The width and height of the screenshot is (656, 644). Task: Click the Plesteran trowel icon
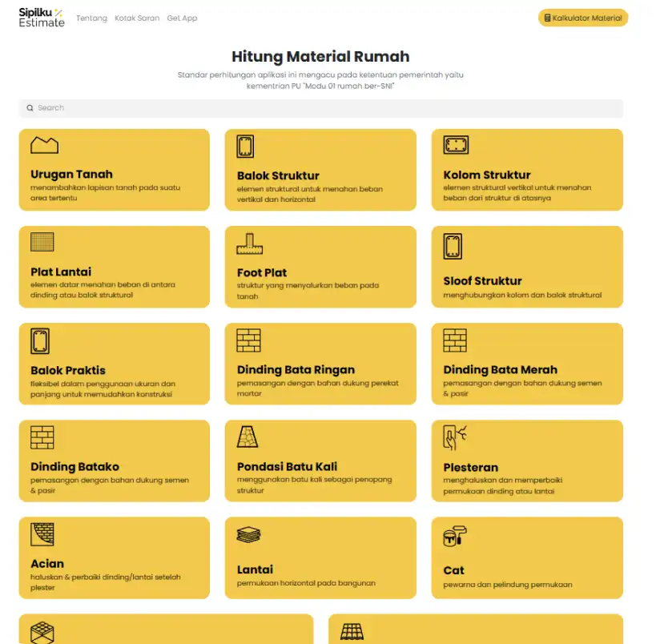[x=454, y=437]
